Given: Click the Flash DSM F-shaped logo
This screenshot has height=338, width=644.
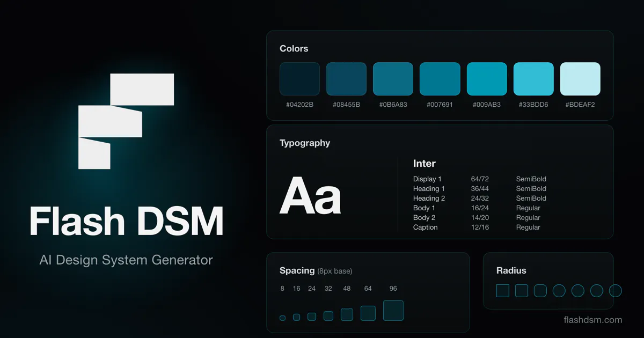Looking at the screenshot, I should pos(126,121).
